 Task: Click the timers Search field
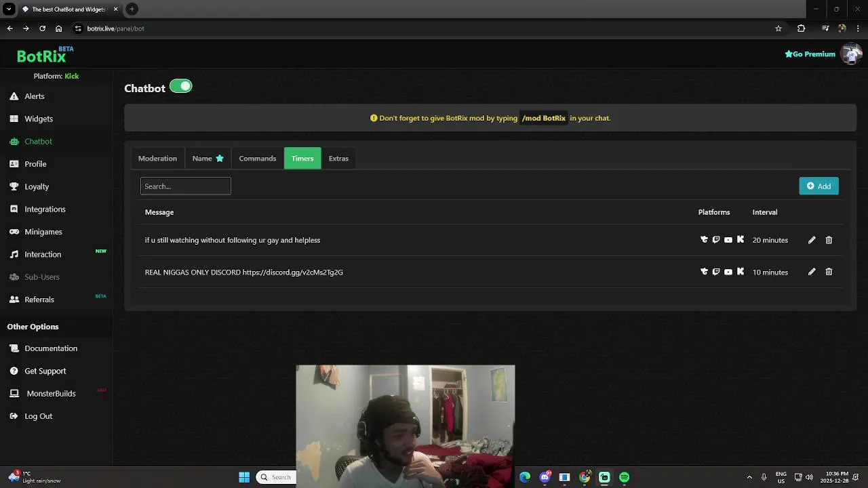186,186
